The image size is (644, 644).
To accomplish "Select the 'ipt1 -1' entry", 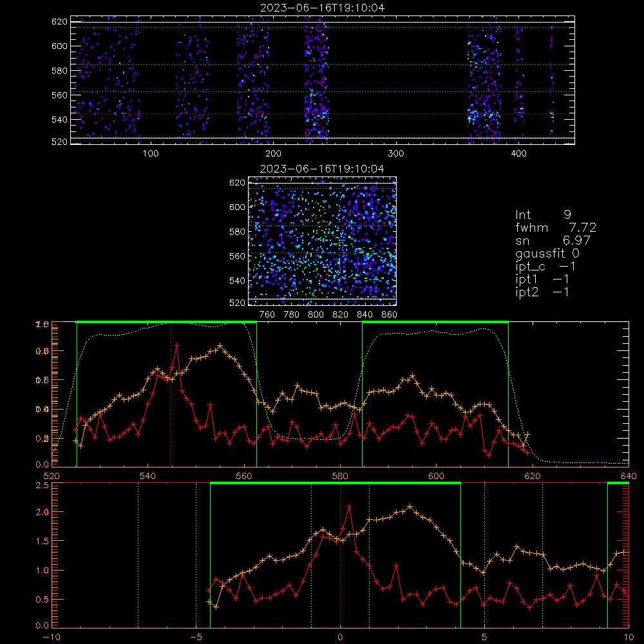I will pyautogui.click(x=542, y=279).
